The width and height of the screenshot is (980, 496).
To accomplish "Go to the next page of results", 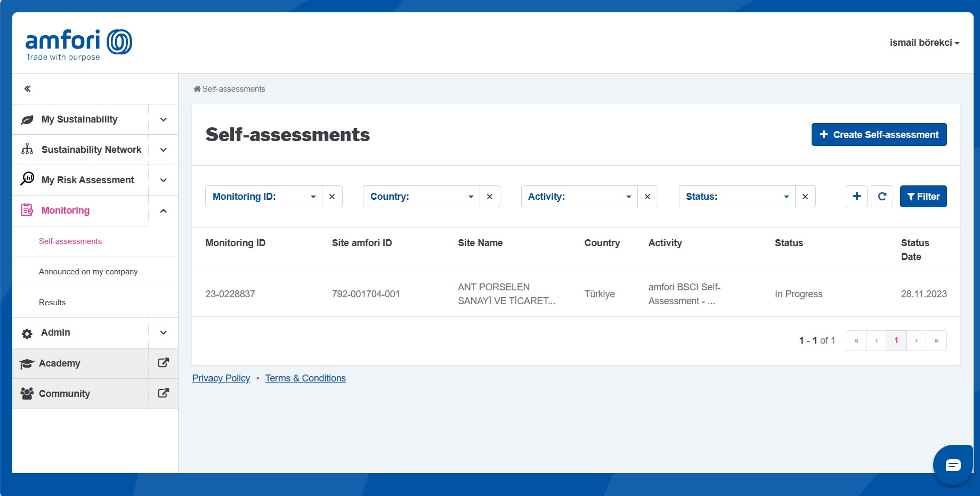I will pyautogui.click(x=917, y=340).
